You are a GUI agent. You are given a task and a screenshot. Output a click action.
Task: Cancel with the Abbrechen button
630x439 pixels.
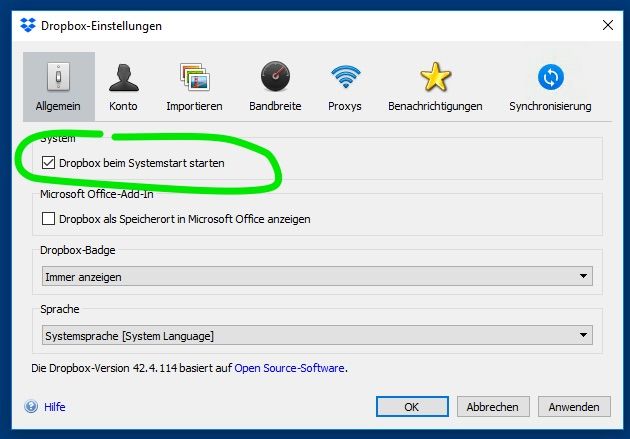(x=493, y=407)
